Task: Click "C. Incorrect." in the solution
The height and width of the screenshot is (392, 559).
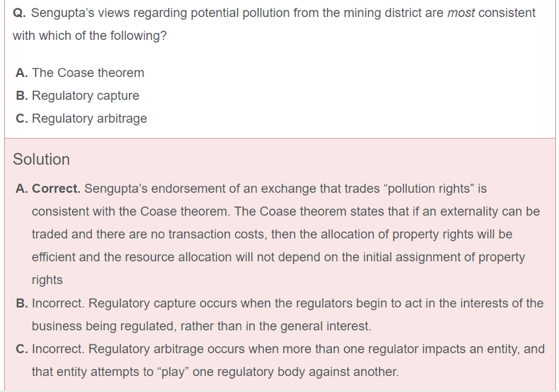Action: (50, 349)
